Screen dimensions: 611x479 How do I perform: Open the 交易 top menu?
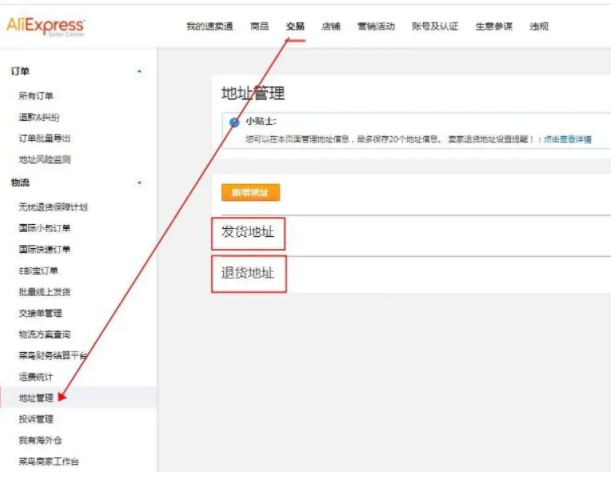pos(295,26)
